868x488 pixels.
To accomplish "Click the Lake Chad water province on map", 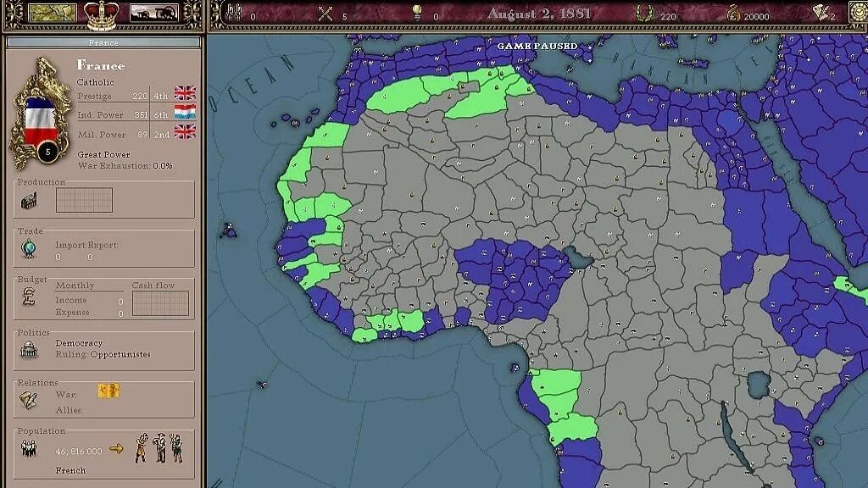I will [x=578, y=258].
